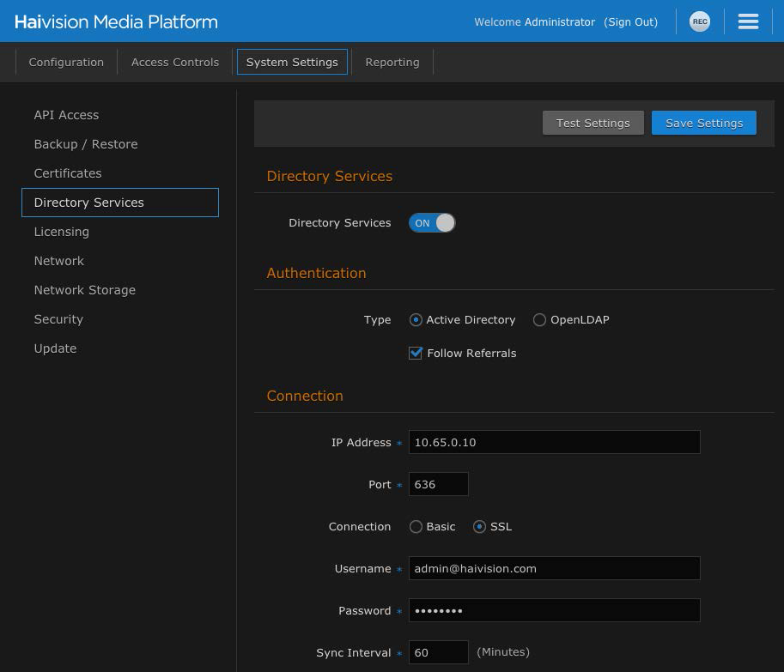Image resolution: width=784 pixels, height=672 pixels.
Task: Select OpenLDAP authentication type
Action: pyautogui.click(x=539, y=320)
